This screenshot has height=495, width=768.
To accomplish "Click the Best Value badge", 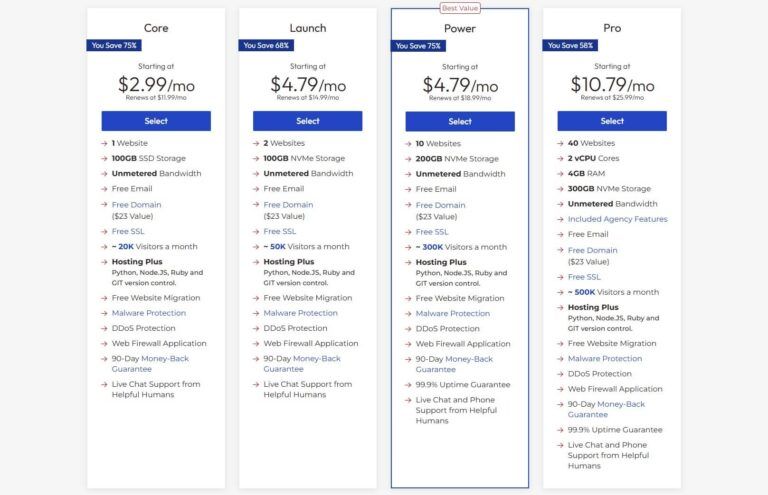I will 459,8.
